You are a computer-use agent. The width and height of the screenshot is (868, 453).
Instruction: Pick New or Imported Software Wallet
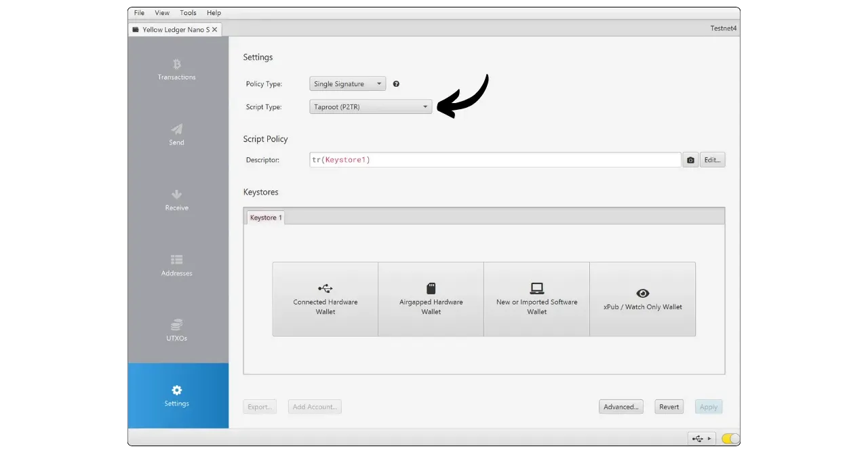(x=536, y=299)
